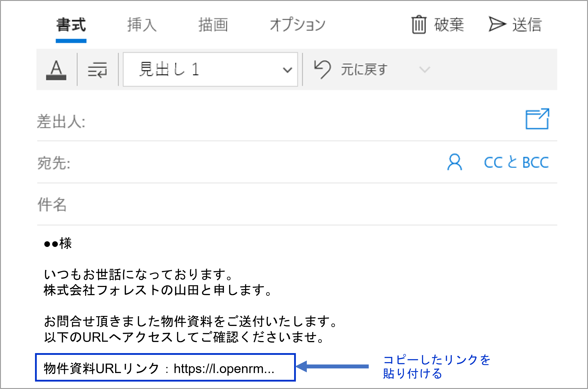Click the undo arrow icon
This screenshot has width=588, height=389.
tap(322, 69)
